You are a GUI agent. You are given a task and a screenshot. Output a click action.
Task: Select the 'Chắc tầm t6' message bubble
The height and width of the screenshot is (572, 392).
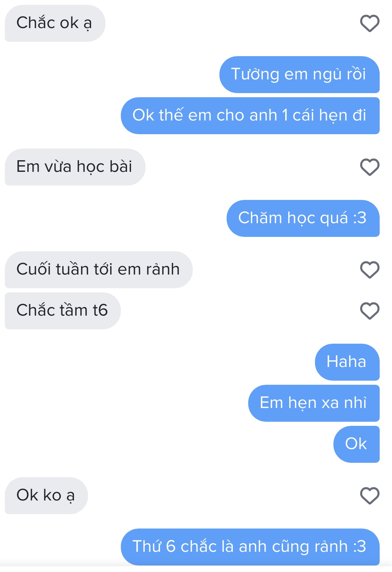point(63,311)
